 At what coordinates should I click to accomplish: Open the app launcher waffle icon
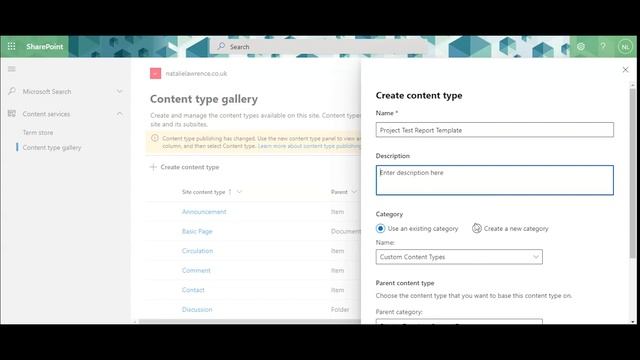(11, 47)
